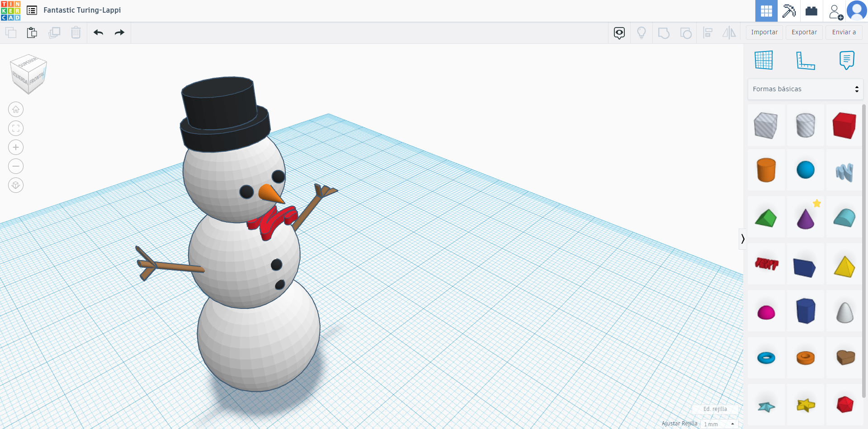Click the view cube orientation control
Image resolution: width=868 pixels, height=429 pixels.
pyautogui.click(x=28, y=74)
